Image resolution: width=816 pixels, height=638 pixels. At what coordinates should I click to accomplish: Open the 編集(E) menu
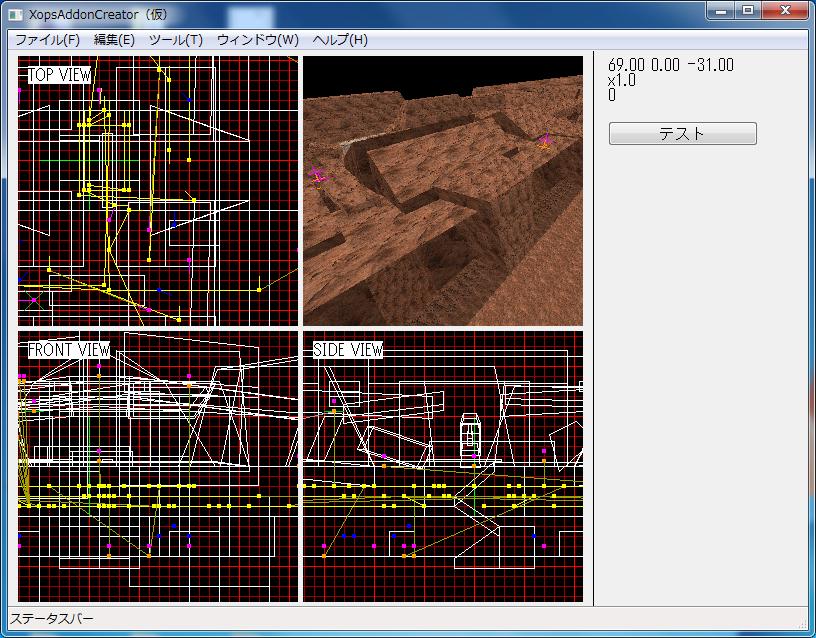click(114, 40)
